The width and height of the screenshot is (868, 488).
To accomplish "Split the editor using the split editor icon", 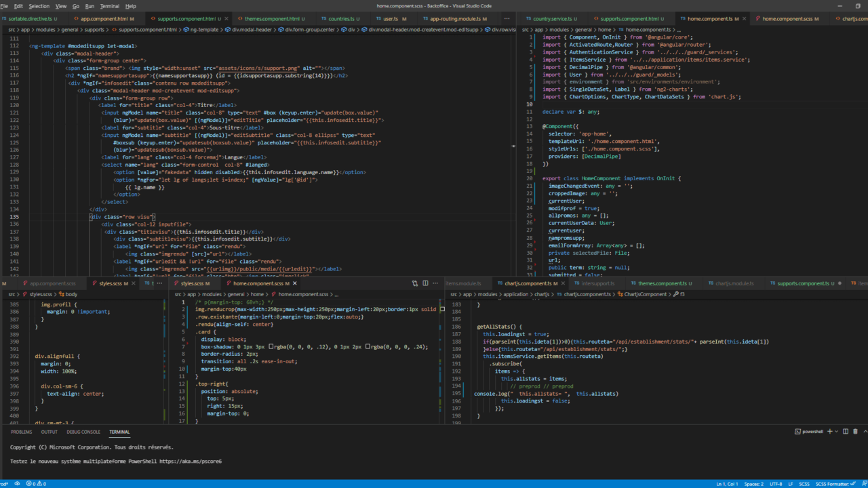I will click(x=426, y=283).
